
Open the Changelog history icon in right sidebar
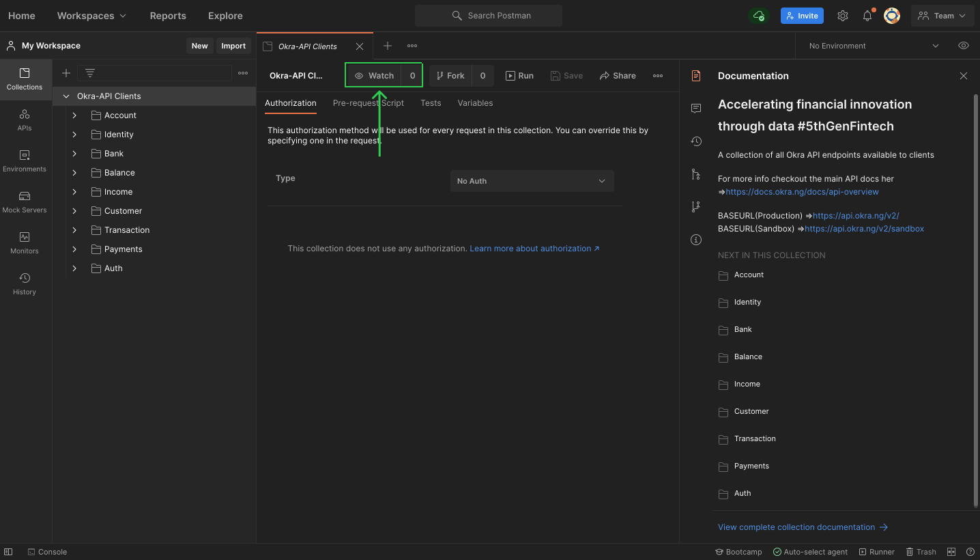[x=696, y=141]
